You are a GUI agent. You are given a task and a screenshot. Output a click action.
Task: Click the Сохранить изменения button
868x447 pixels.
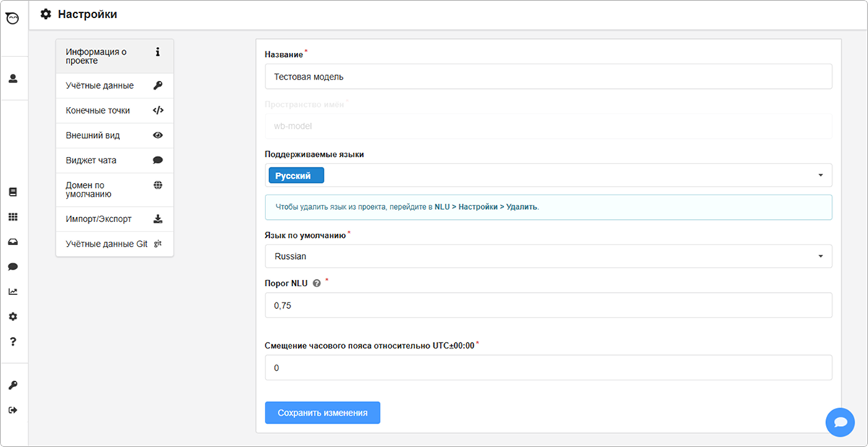click(323, 413)
